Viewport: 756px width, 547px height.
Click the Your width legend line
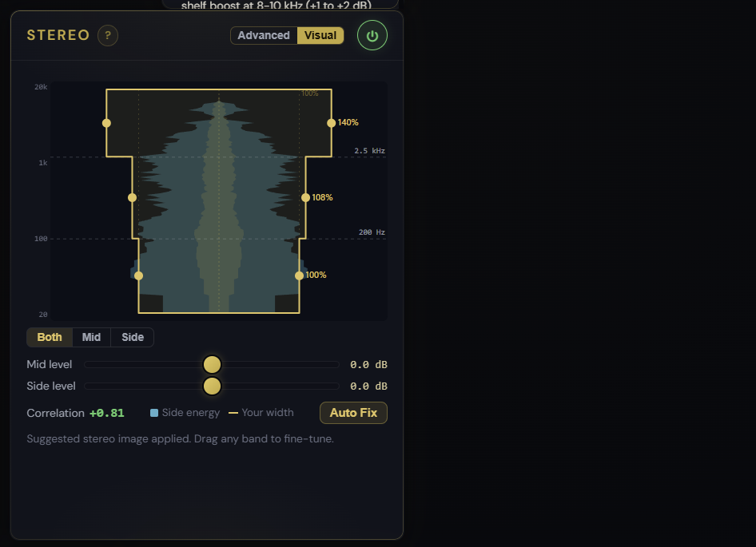[x=233, y=413]
